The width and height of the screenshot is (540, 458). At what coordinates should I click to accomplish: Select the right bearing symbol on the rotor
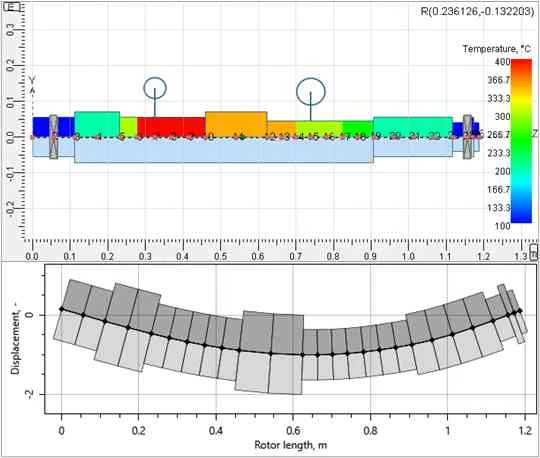pyautogui.click(x=467, y=137)
